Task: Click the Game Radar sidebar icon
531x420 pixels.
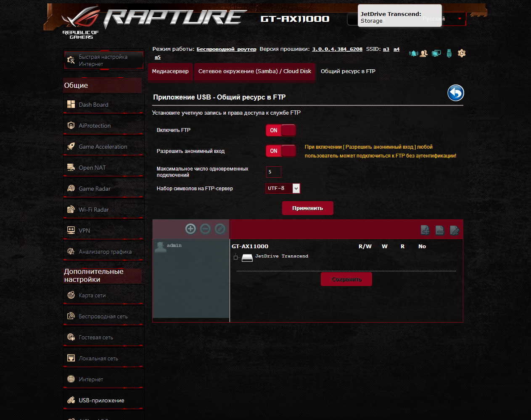Action: 71,189
